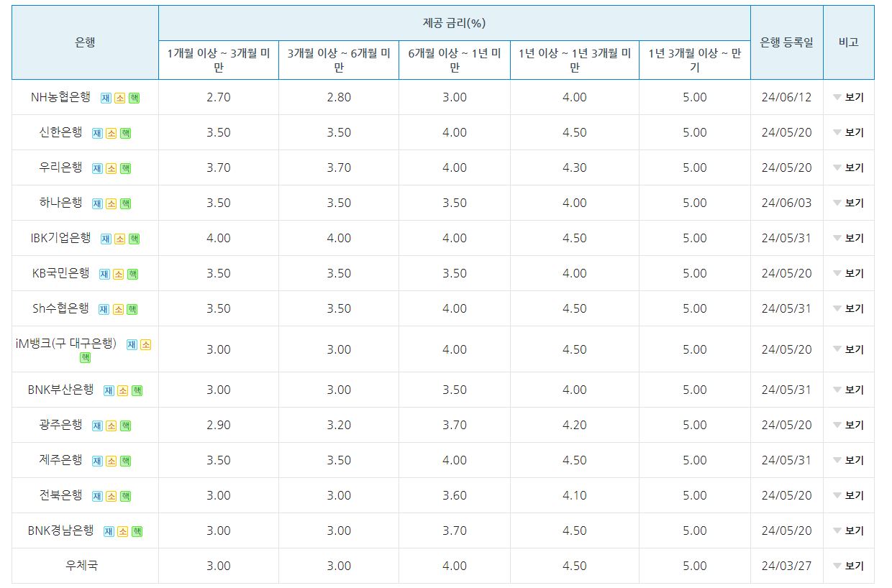Click the green 핵 badge beside NH농협은행
The height and width of the screenshot is (588, 892).
134,98
